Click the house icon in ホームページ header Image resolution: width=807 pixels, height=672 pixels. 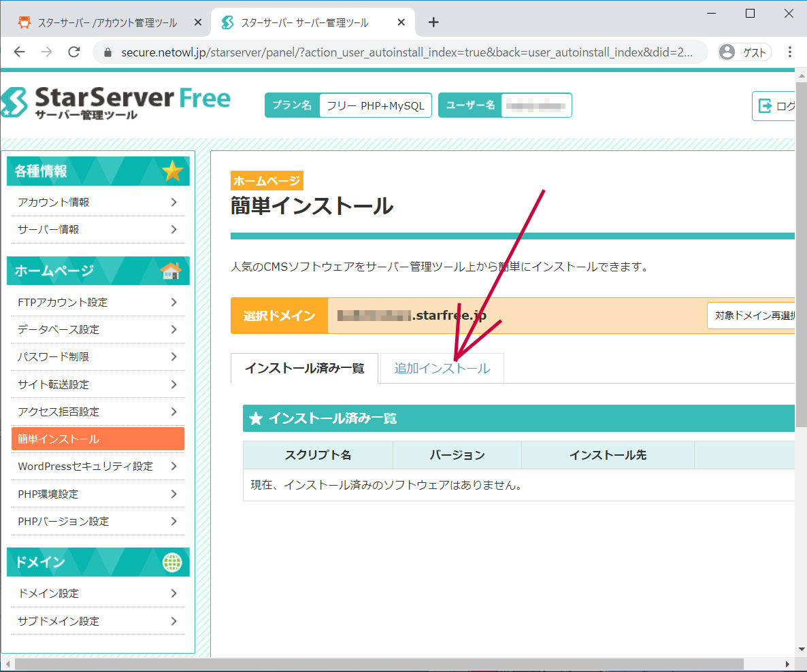(171, 270)
